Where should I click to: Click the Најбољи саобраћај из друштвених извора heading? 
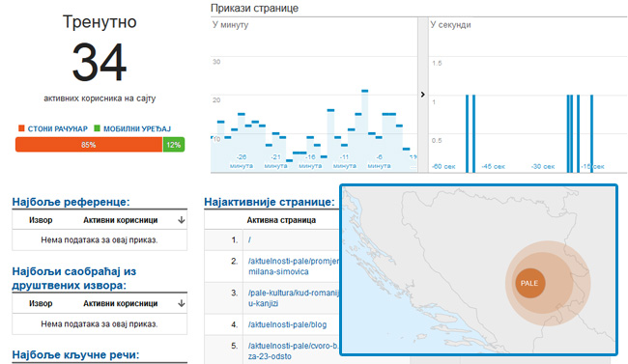pyautogui.click(x=74, y=278)
